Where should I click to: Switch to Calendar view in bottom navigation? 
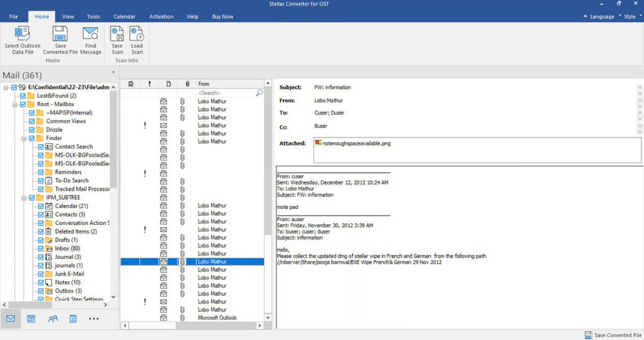tap(31, 318)
